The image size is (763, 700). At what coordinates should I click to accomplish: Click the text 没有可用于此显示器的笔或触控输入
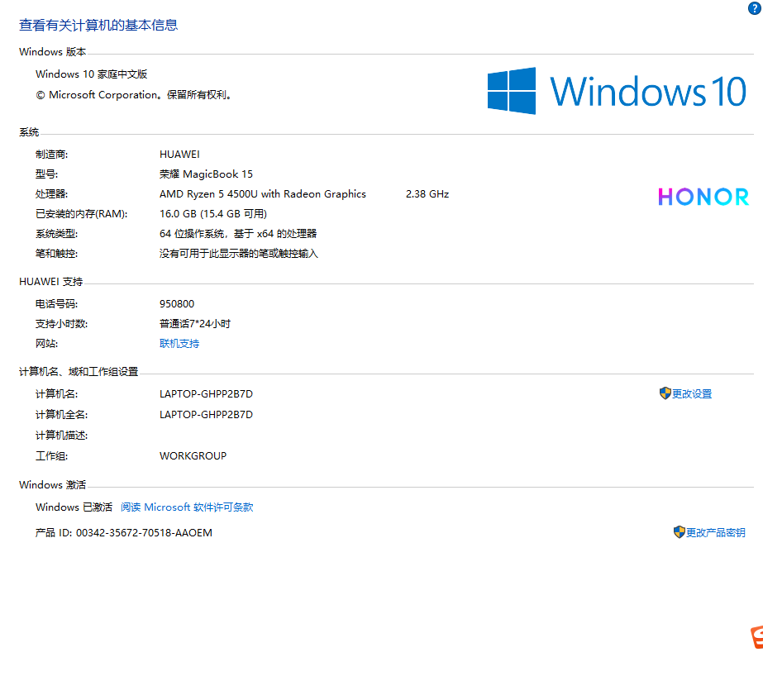pyautogui.click(x=238, y=254)
